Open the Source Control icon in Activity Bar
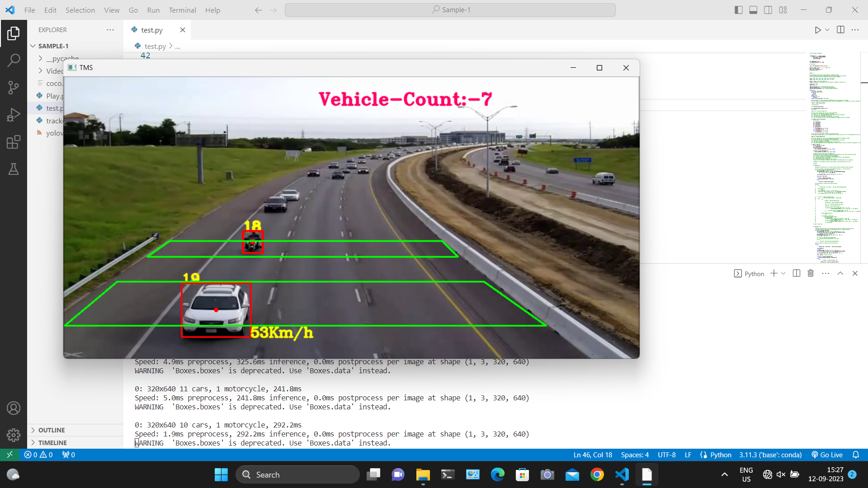Viewport: 868px width, 488px height. click(x=14, y=87)
